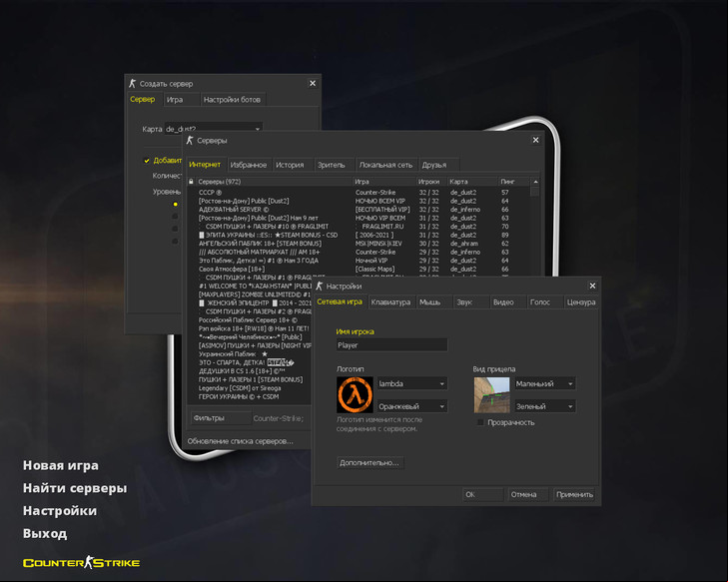
Task: Click Найти серверы in main menu
Action: 75,488
